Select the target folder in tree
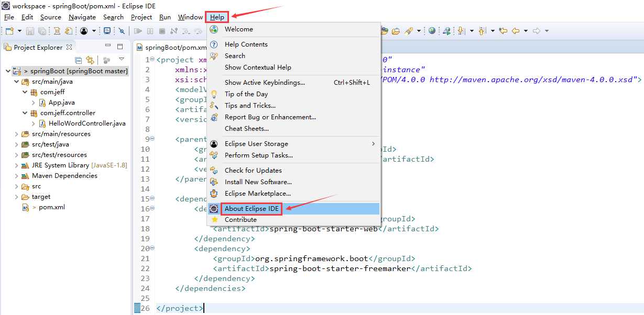Screen dimensions: 644x315 (41, 197)
